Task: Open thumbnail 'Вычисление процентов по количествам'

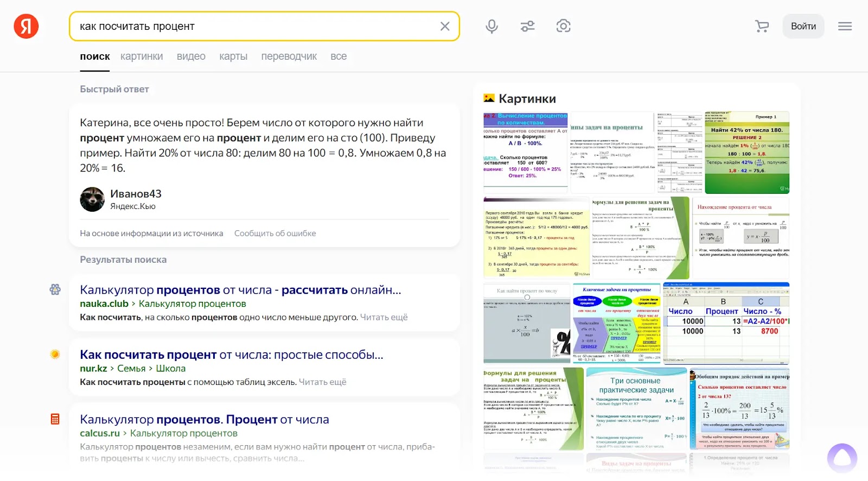Action: coord(525,152)
